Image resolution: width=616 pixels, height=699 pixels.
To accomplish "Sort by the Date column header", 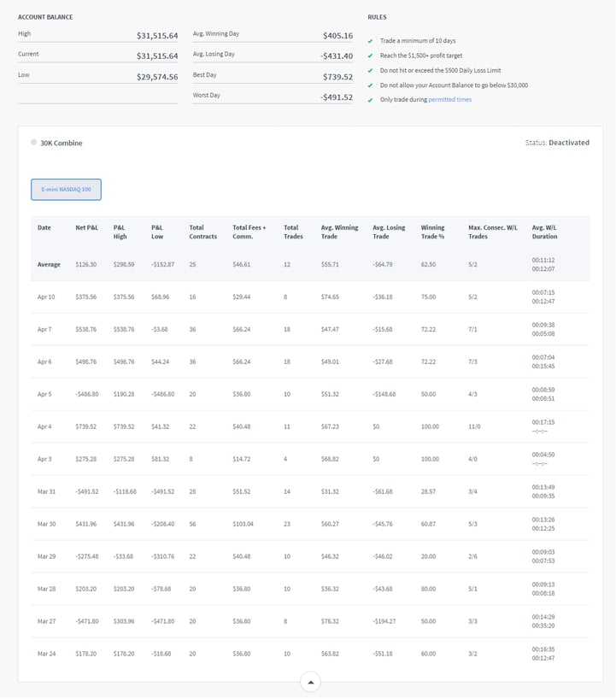I will click(x=44, y=228).
